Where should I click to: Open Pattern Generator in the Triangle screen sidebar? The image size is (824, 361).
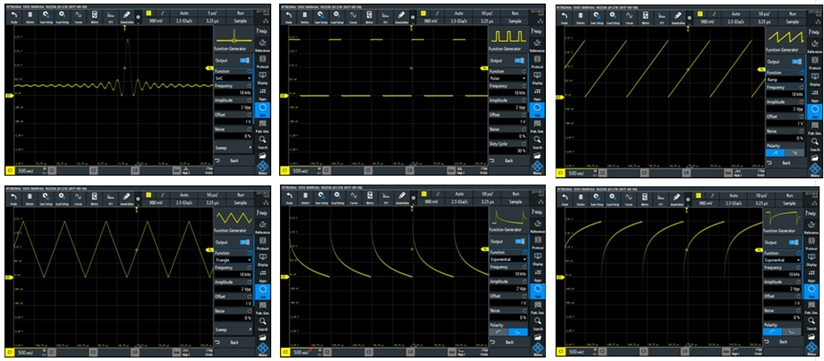pyautogui.click(x=262, y=308)
